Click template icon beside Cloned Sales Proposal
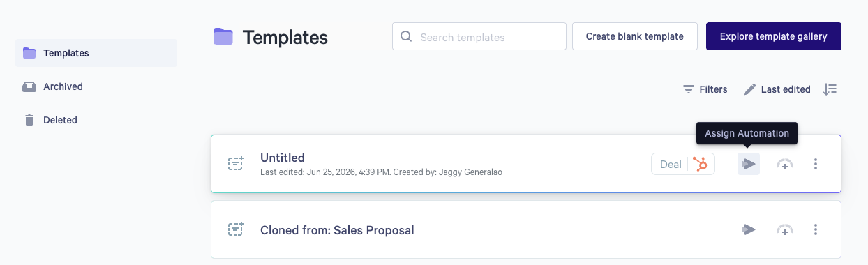The width and height of the screenshot is (868, 265). [x=236, y=229]
